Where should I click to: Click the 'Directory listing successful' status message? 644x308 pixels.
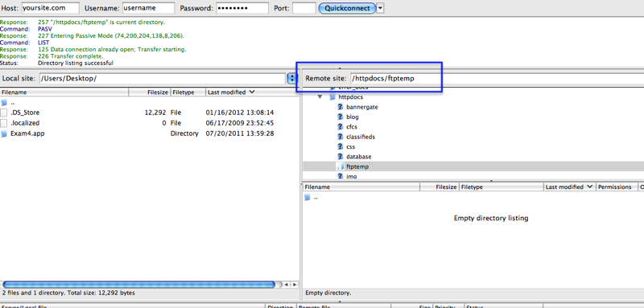click(76, 64)
